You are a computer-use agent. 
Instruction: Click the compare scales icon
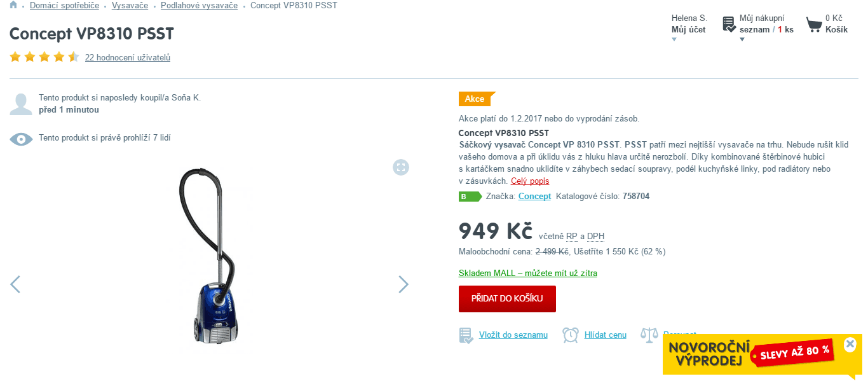[x=649, y=335]
